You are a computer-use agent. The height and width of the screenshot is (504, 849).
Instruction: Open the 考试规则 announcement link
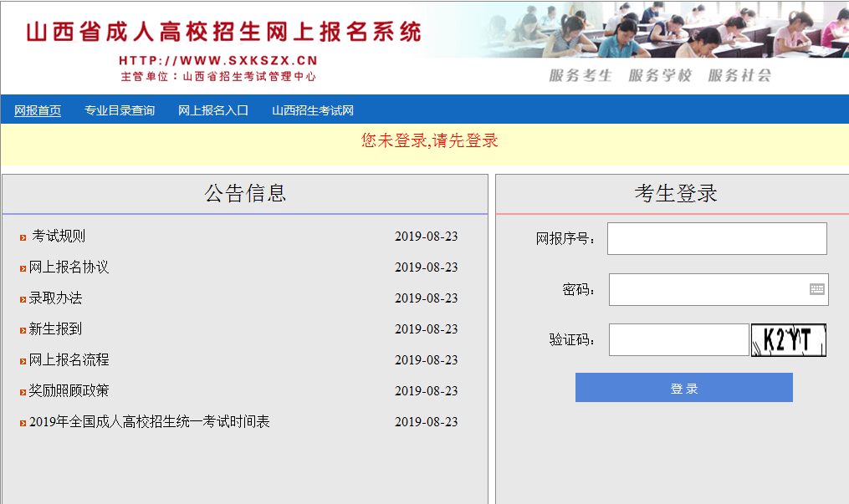[59, 237]
